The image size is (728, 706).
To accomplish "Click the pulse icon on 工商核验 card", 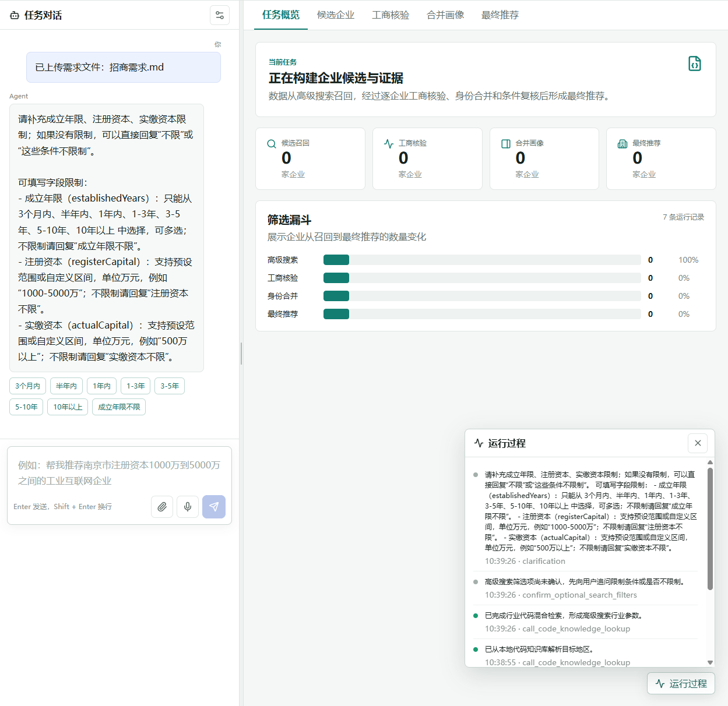I will (x=389, y=144).
